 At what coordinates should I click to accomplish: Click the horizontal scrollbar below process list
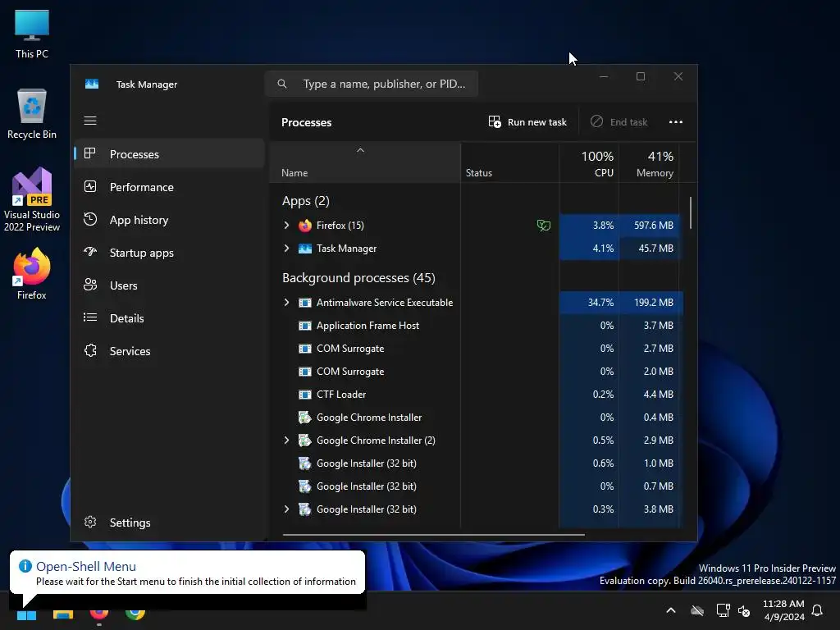pyautogui.click(x=433, y=534)
